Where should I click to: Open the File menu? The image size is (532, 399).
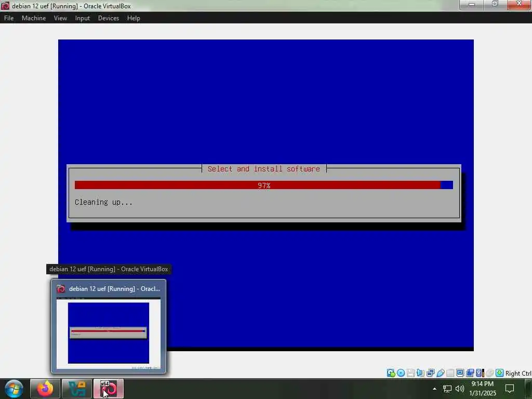coord(9,18)
